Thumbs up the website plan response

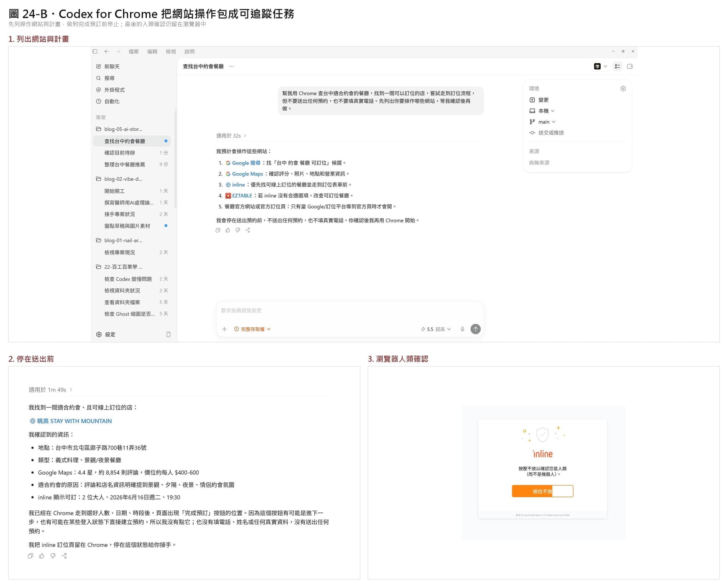(228, 230)
